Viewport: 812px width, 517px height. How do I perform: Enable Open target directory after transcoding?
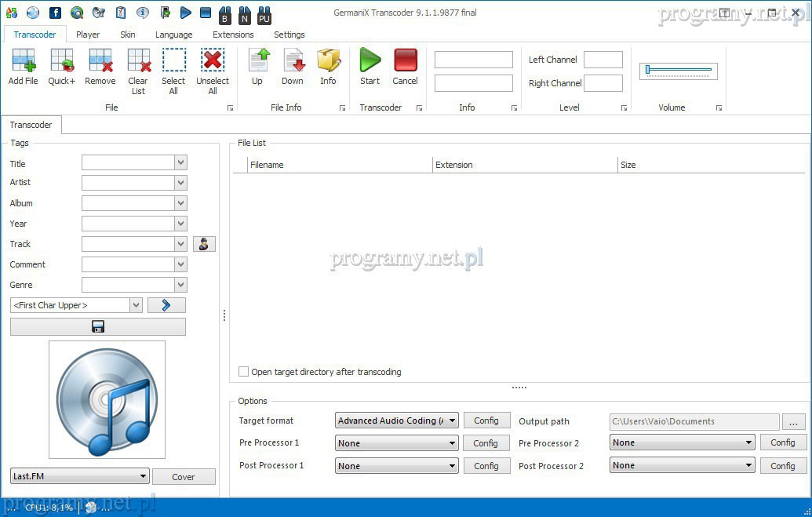[244, 372]
